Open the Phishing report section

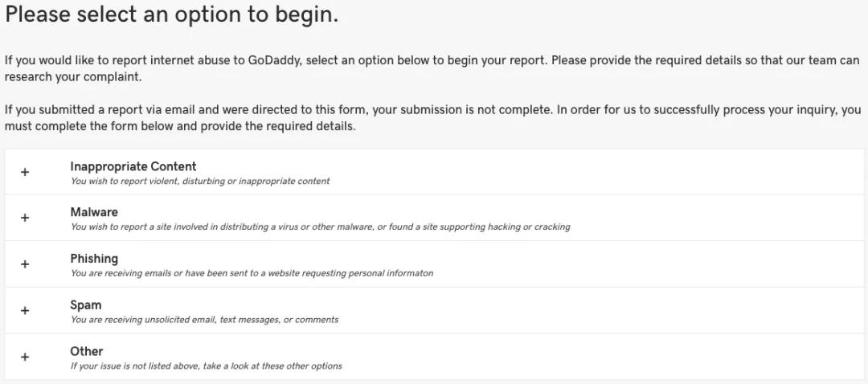pyautogui.click(x=94, y=259)
